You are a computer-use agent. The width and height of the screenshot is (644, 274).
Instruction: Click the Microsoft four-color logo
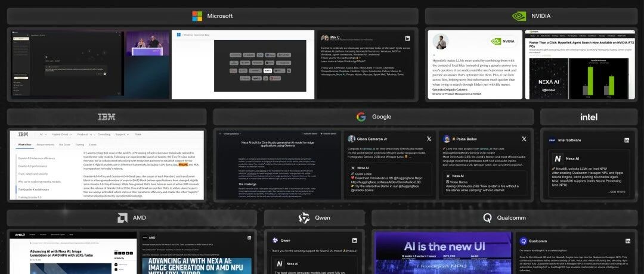pyautogui.click(x=197, y=16)
